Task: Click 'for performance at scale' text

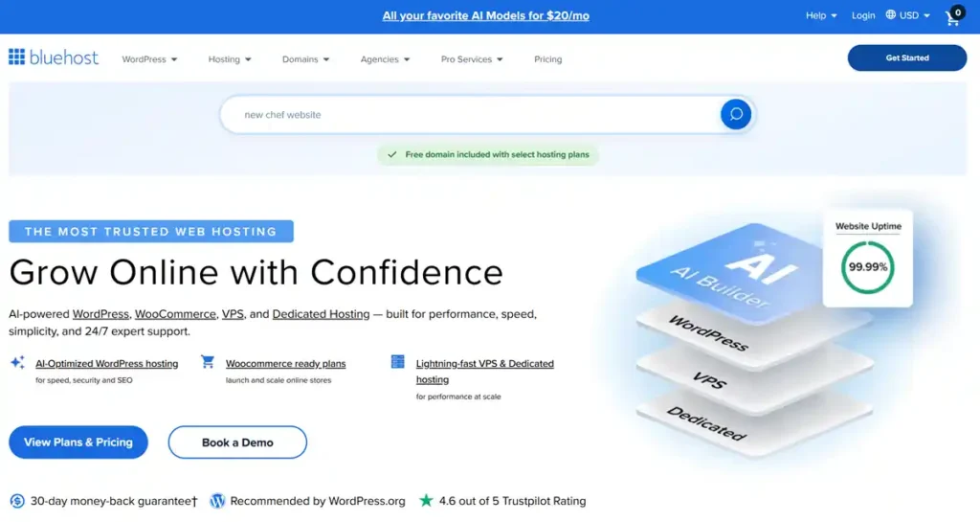Action: [458, 397]
